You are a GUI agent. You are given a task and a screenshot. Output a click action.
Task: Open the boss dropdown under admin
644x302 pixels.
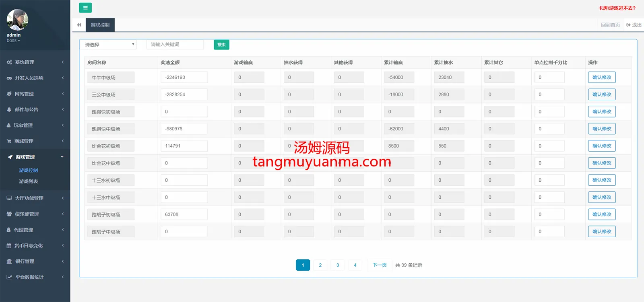click(x=13, y=41)
